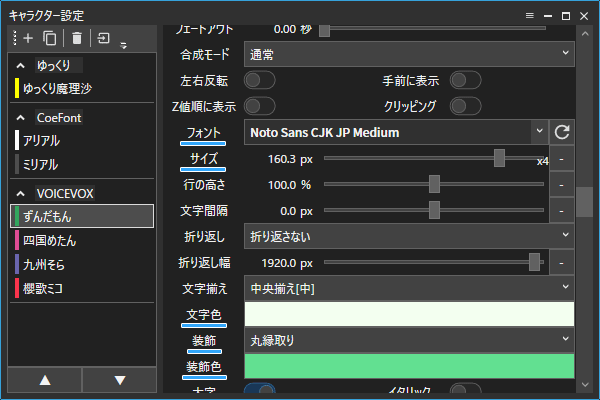Add a new character with plus icon

tap(28, 38)
